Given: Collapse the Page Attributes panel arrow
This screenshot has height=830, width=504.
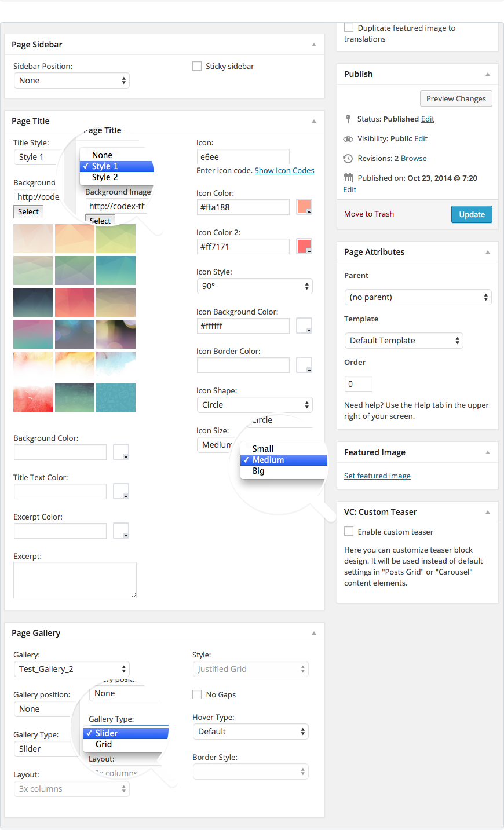Looking at the screenshot, I should click(x=488, y=252).
